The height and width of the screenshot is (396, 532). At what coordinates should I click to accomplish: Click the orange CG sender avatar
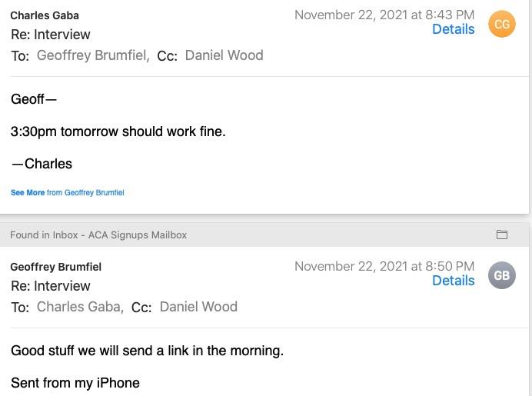click(502, 25)
